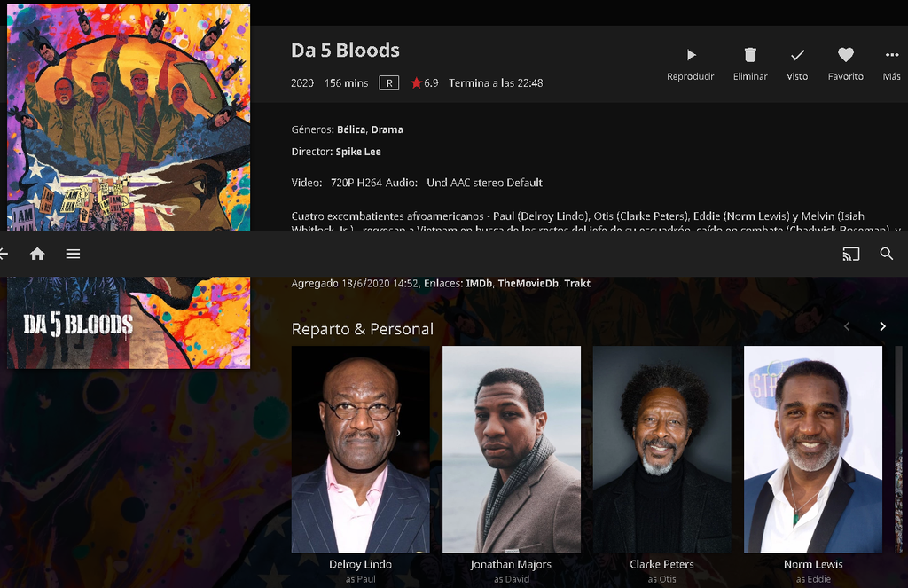The width and height of the screenshot is (908, 588).
Task: Click the cast to device icon
Action: [850, 254]
